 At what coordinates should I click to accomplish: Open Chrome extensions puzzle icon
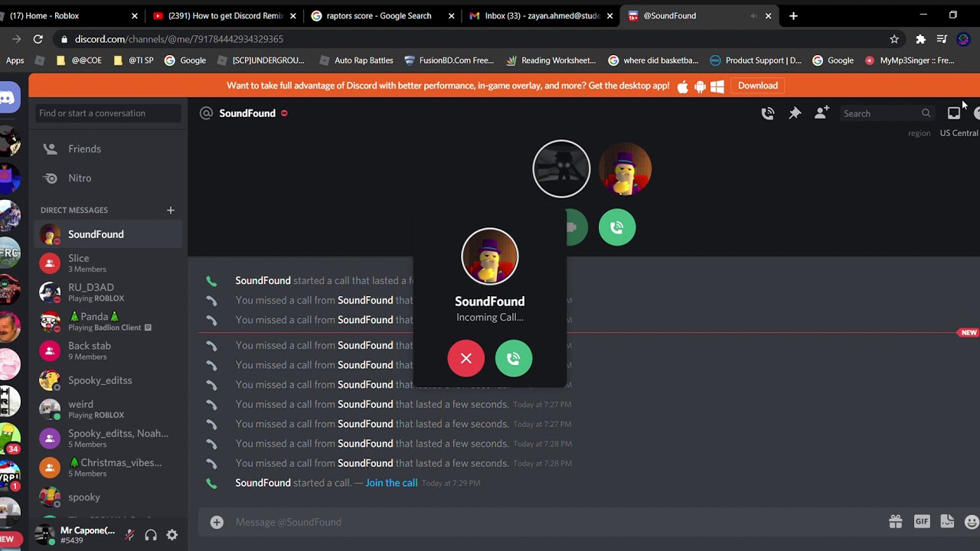click(920, 39)
